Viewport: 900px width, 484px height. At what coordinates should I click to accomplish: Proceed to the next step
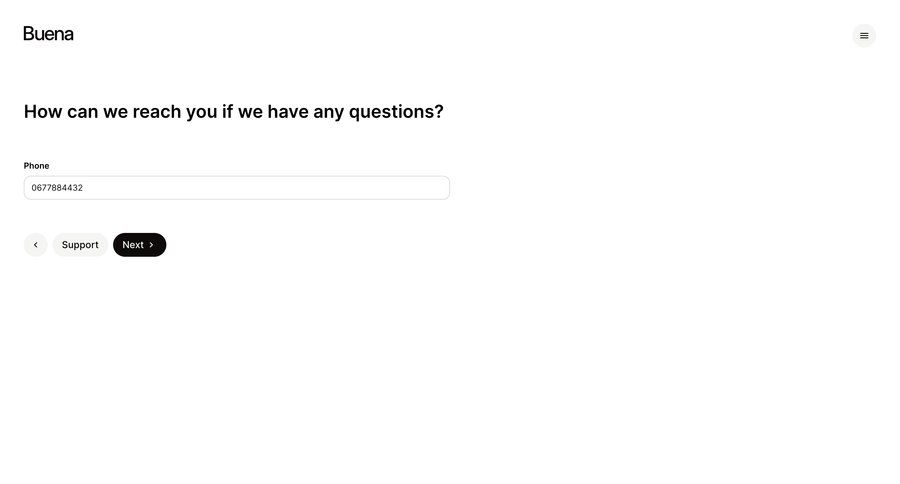click(139, 245)
